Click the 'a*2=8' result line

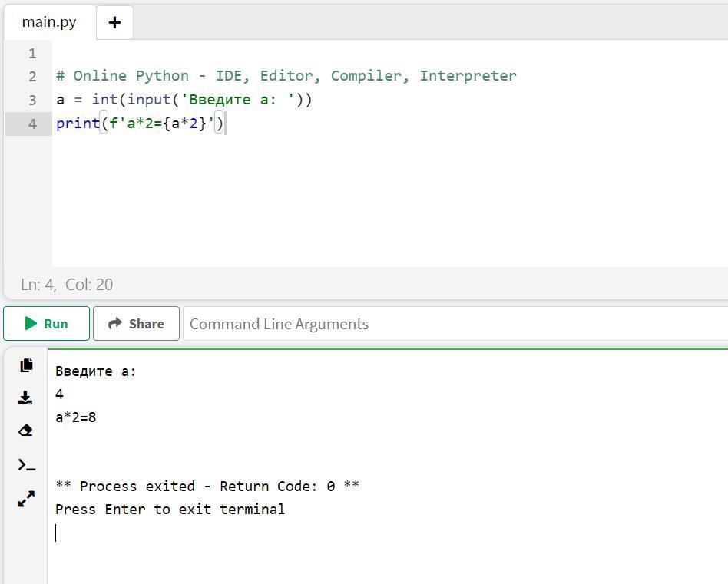pyautogui.click(x=76, y=417)
